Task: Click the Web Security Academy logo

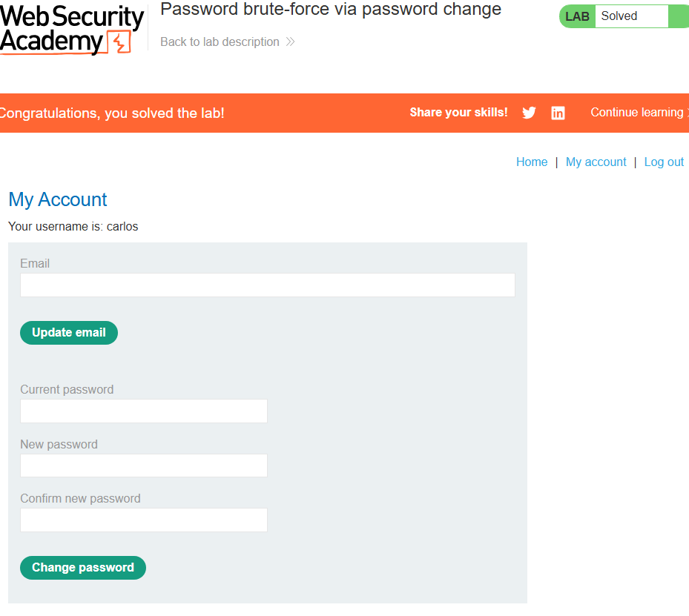Action: 72,29
